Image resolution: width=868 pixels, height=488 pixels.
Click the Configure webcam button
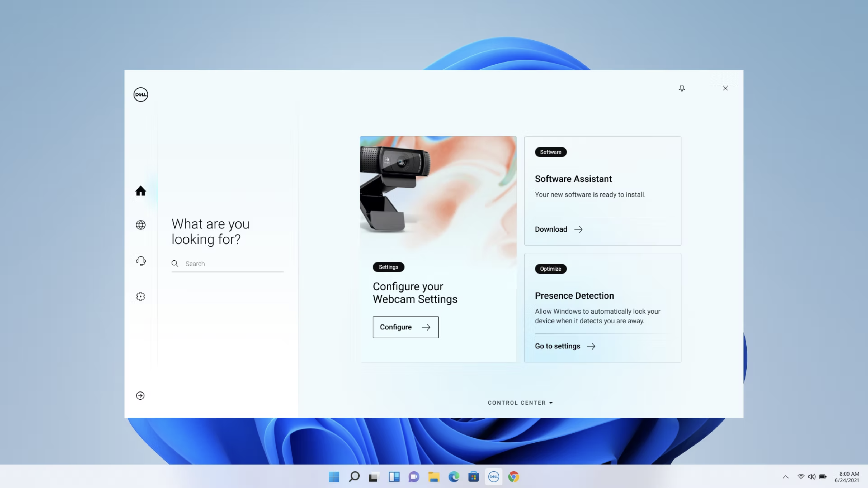(405, 327)
